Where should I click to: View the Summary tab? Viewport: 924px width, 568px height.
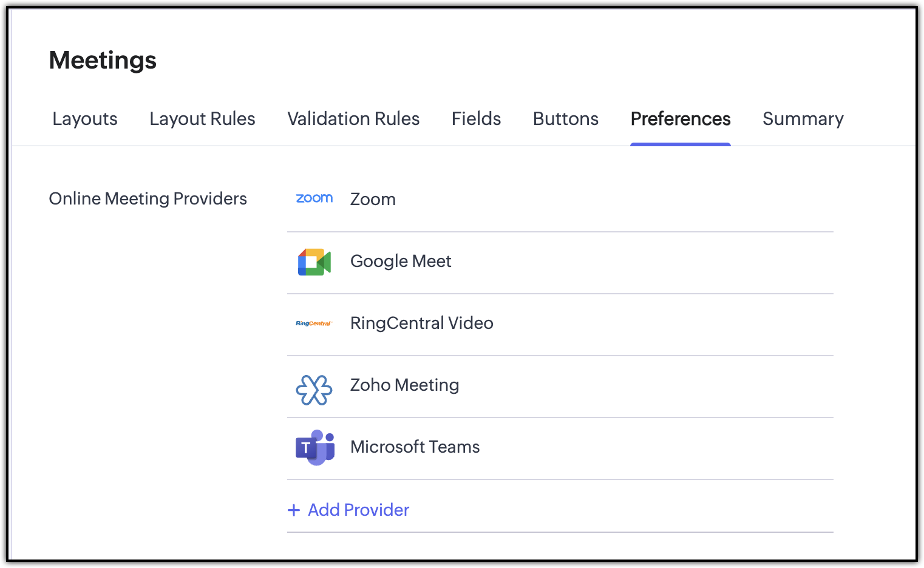point(803,119)
